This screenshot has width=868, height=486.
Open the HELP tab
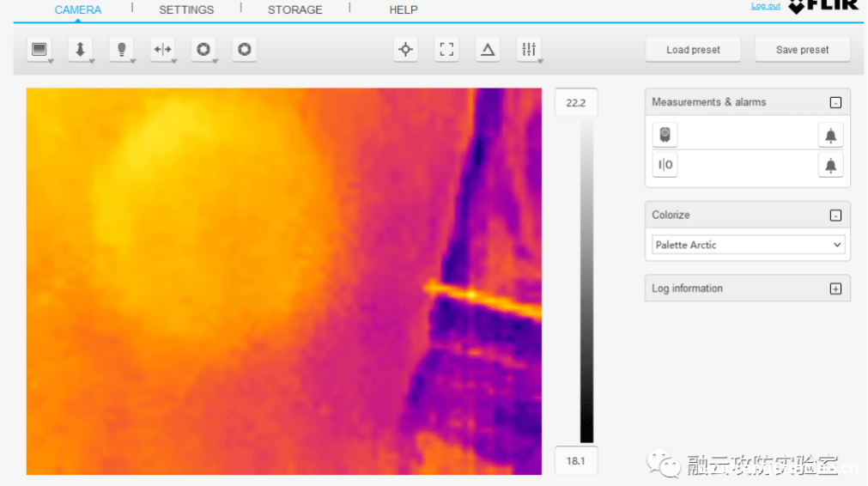tap(404, 10)
